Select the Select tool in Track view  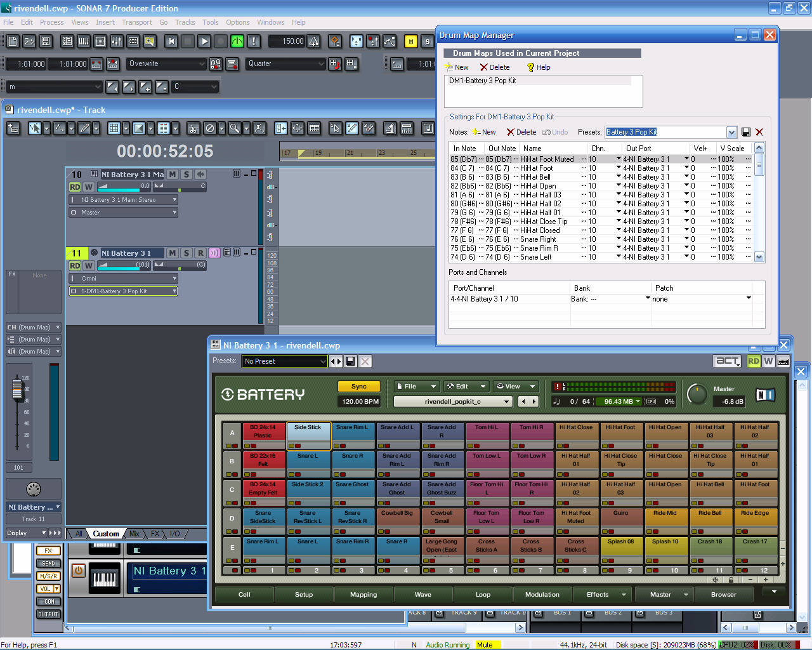tap(35, 128)
